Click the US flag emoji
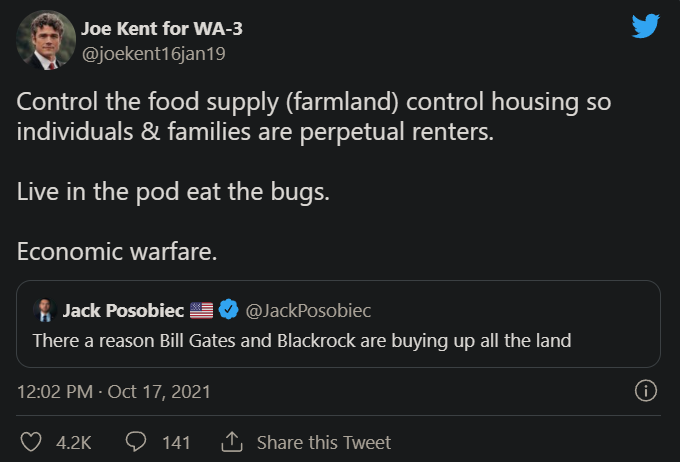 [202, 311]
